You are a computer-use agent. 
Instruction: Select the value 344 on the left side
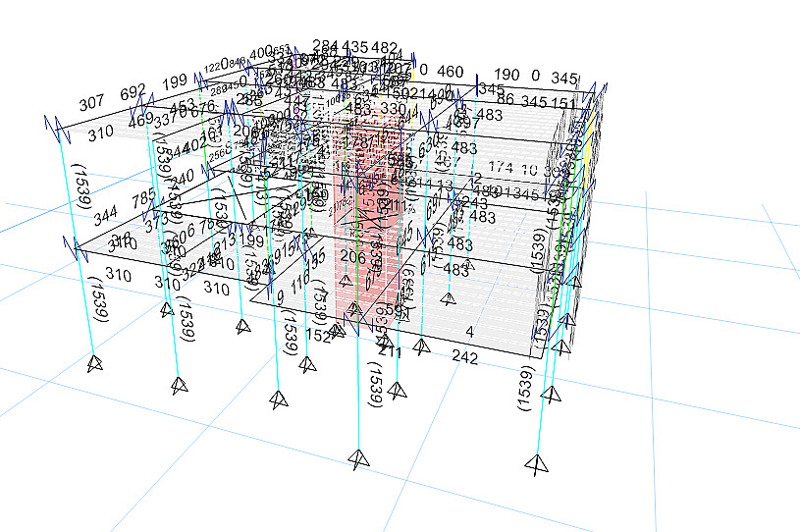[x=105, y=215]
